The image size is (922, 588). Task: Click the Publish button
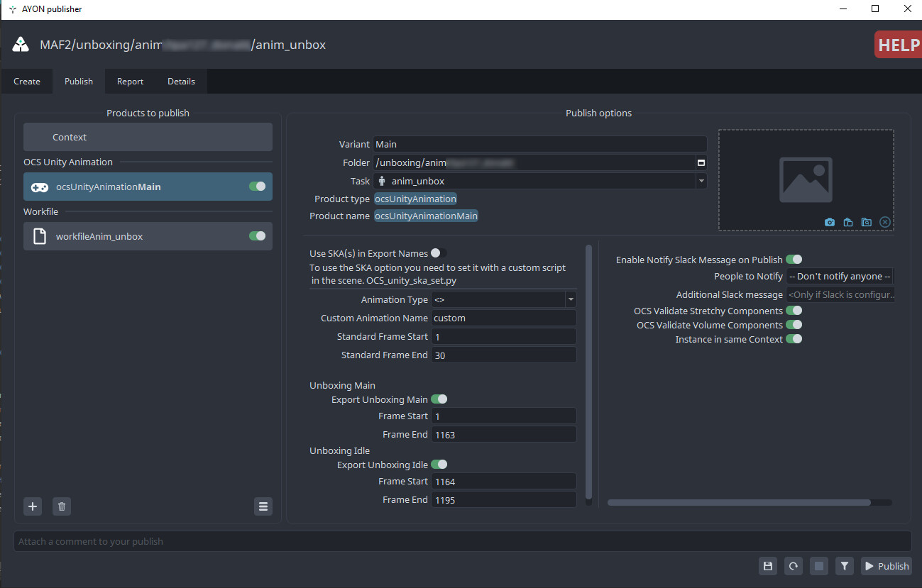pos(887,566)
